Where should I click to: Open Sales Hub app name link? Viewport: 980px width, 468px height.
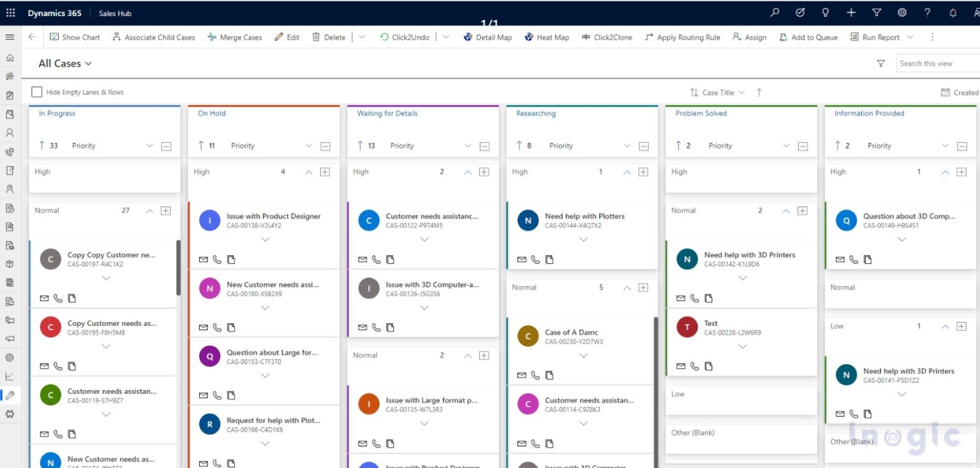pos(115,13)
